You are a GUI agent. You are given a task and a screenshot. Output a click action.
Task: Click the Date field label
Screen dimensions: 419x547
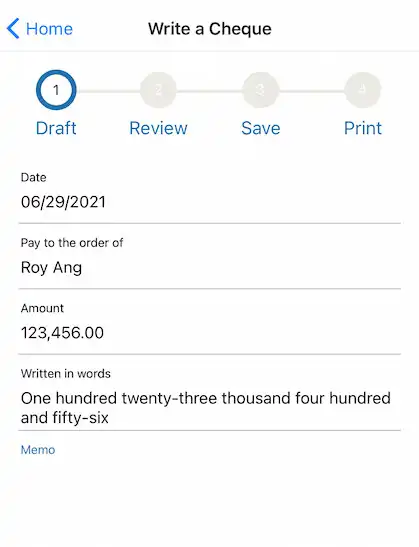click(33, 178)
